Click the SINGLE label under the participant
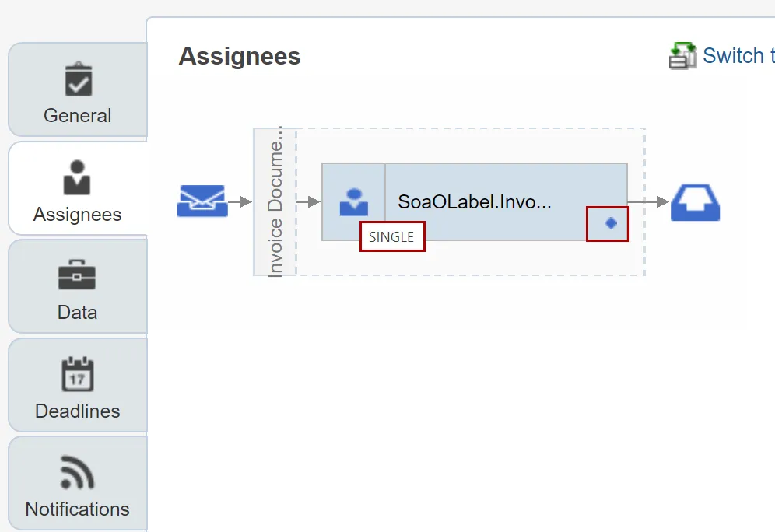The height and width of the screenshot is (532, 775). 391,237
